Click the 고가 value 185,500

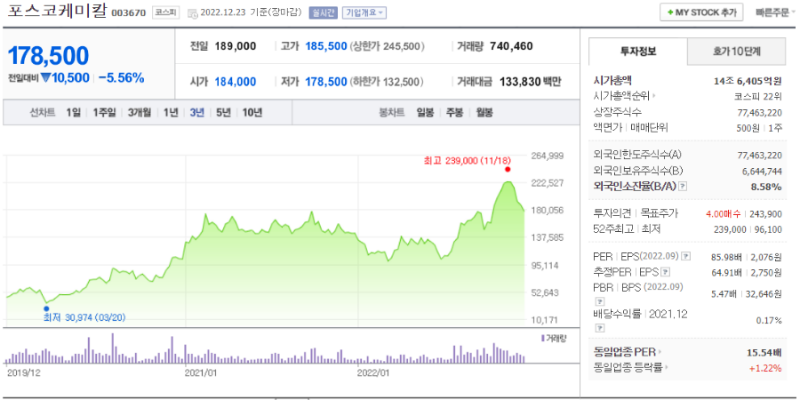[x=326, y=46]
